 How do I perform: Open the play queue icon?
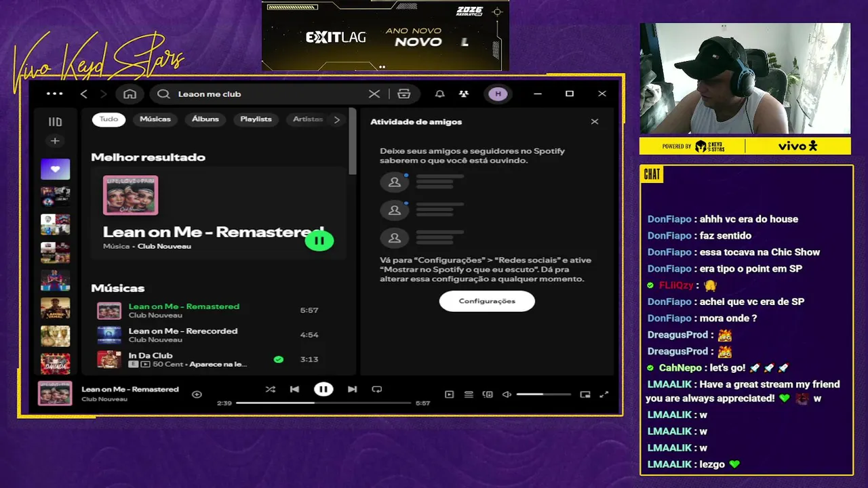point(469,394)
